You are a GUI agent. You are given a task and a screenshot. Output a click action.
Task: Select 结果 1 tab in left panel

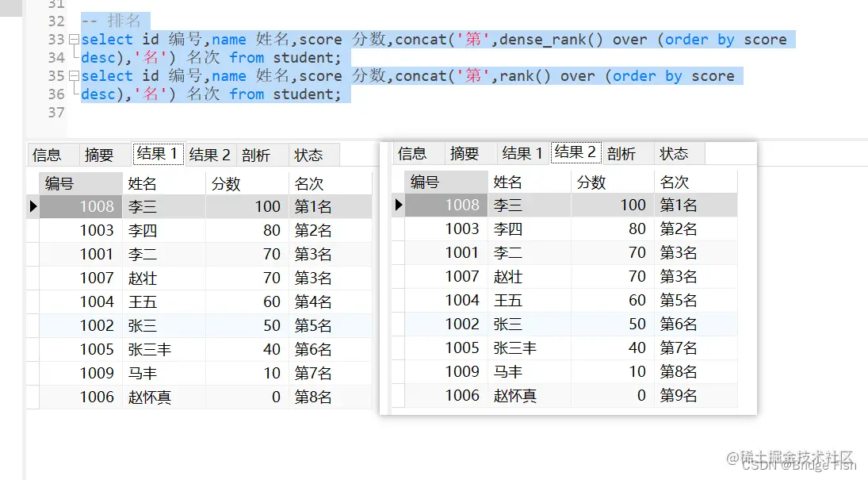tap(157, 154)
